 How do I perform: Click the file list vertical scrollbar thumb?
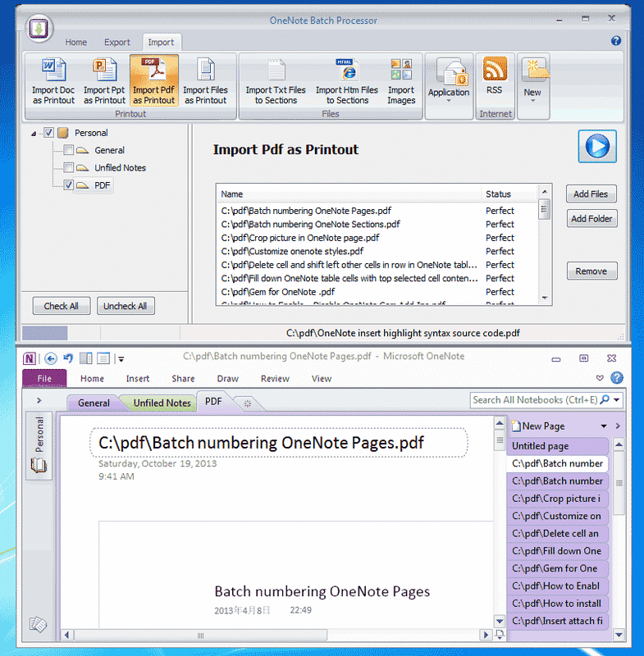pos(544,209)
